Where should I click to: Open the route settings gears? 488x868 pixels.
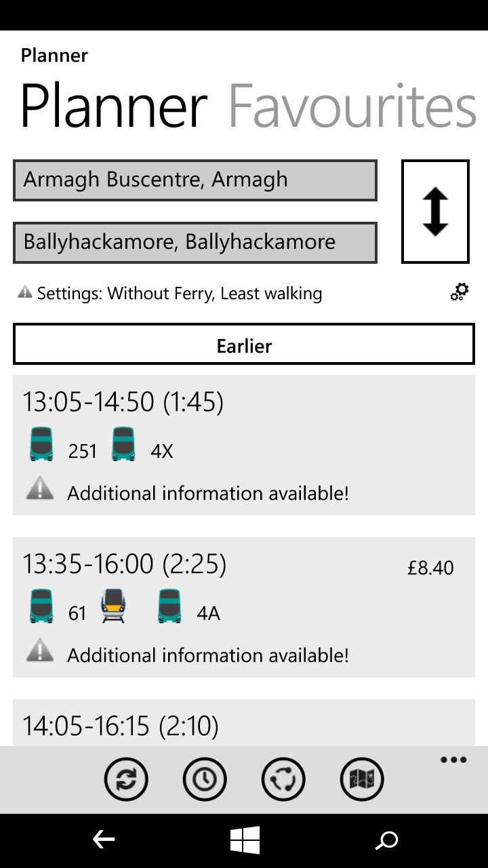(x=460, y=292)
